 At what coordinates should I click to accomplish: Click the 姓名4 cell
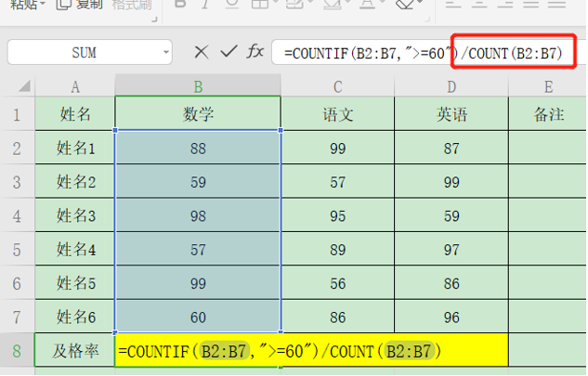(x=75, y=249)
